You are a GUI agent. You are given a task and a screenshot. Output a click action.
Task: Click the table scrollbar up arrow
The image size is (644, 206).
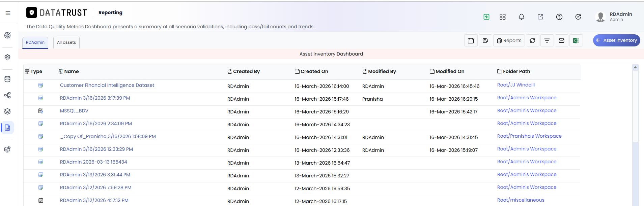[x=635, y=67]
